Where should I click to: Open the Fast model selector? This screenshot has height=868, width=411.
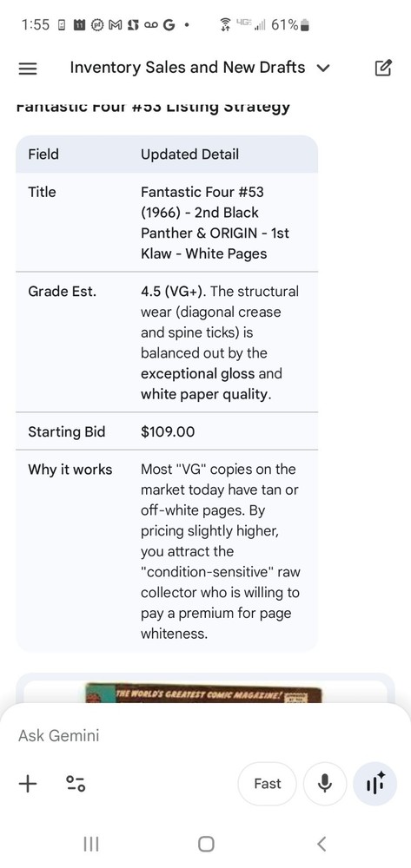pos(267,783)
